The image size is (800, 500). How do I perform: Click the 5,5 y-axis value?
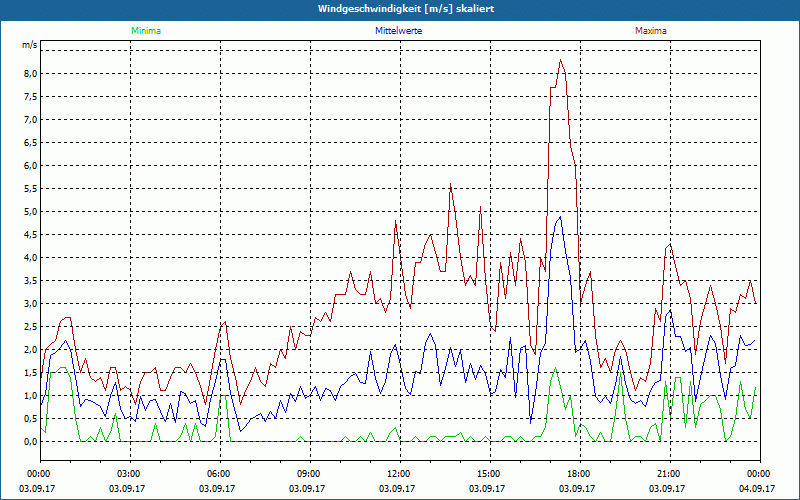click(x=31, y=188)
